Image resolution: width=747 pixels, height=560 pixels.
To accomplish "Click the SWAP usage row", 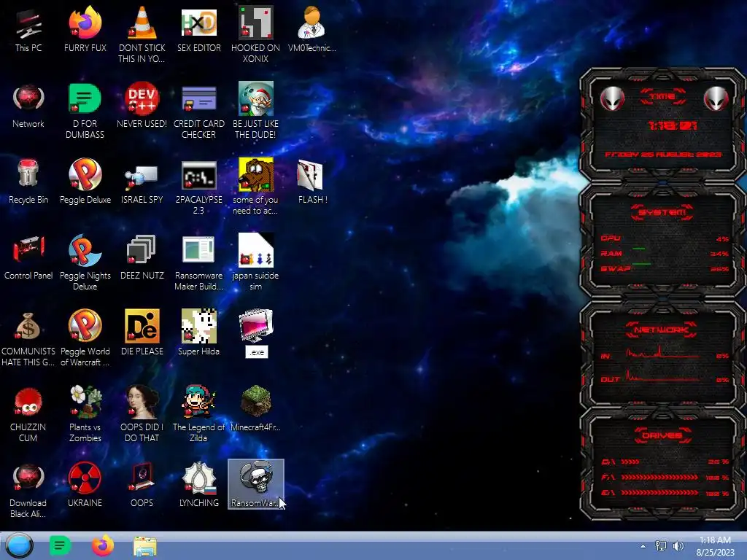I will coord(665,268).
